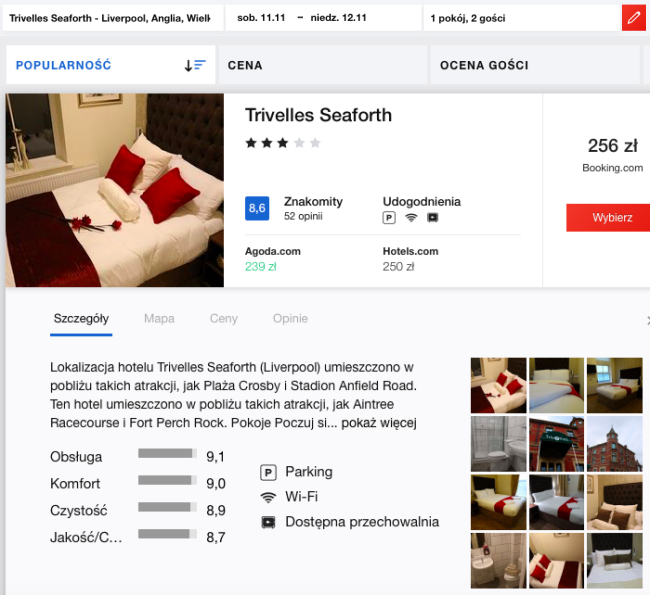The height and width of the screenshot is (595, 650).
Task: Open the Opinie tab
Action: (x=290, y=319)
